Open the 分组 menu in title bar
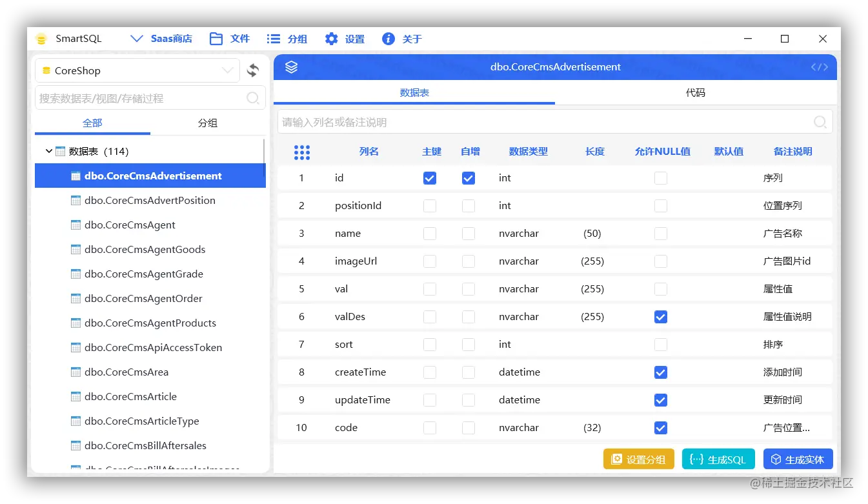 (287, 39)
